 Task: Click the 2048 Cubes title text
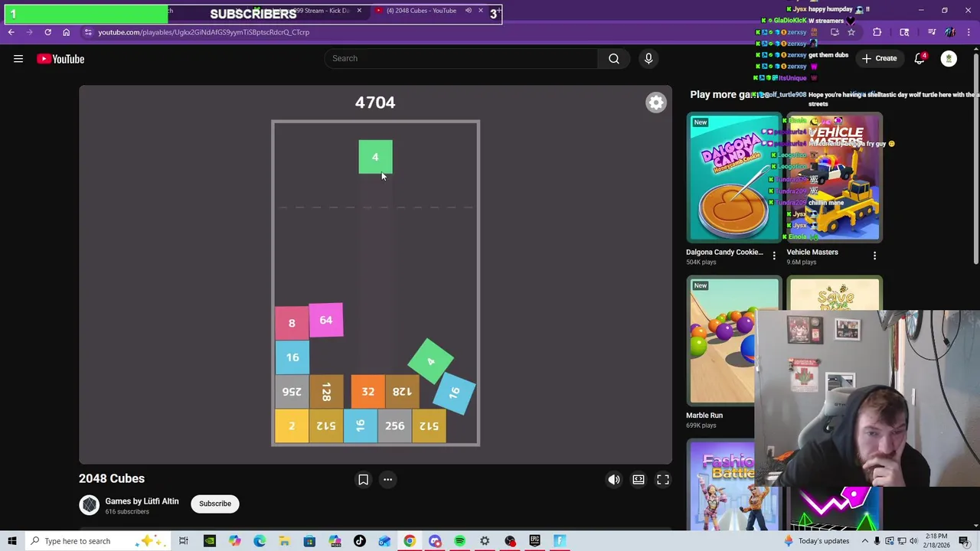point(112,478)
